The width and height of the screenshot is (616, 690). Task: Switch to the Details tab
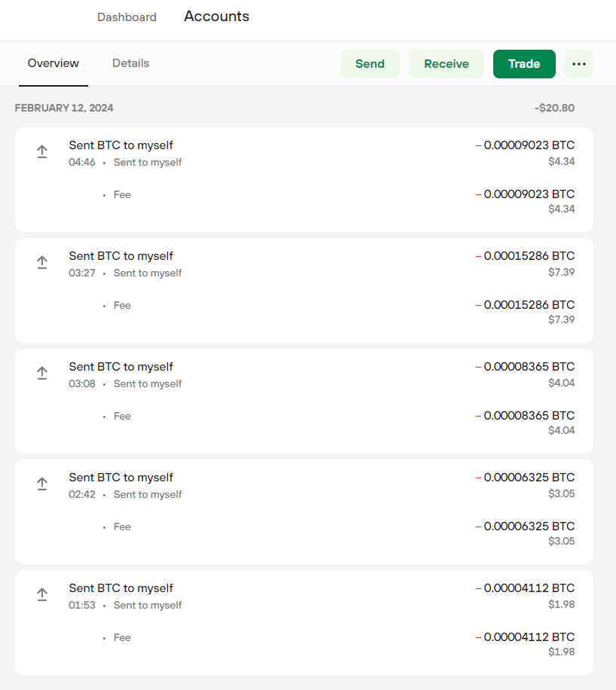pyautogui.click(x=130, y=63)
